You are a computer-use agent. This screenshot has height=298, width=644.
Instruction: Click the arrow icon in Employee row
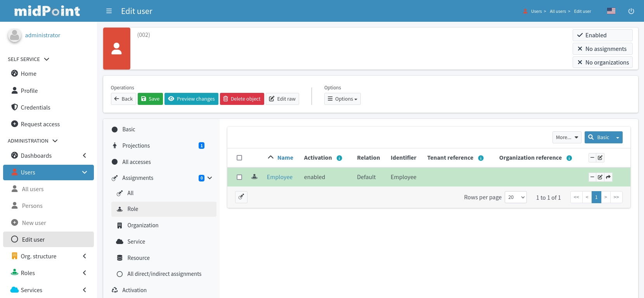tap(608, 177)
